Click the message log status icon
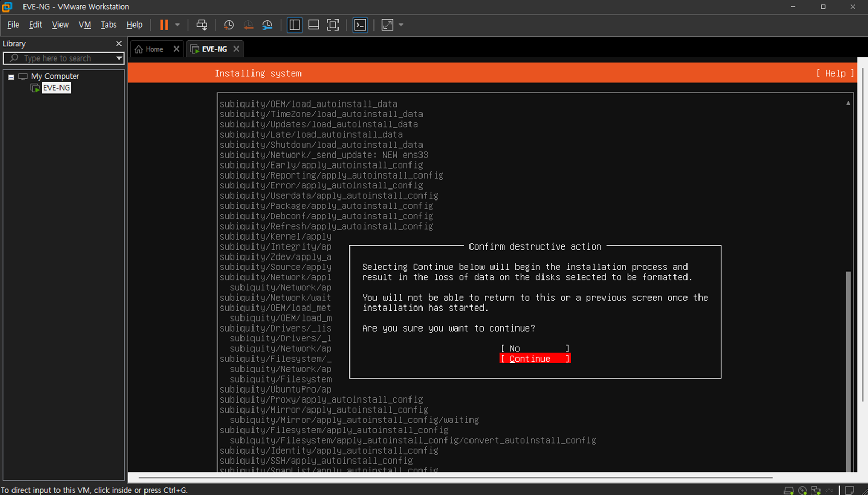Viewport: 868px width, 495px height. (850, 490)
